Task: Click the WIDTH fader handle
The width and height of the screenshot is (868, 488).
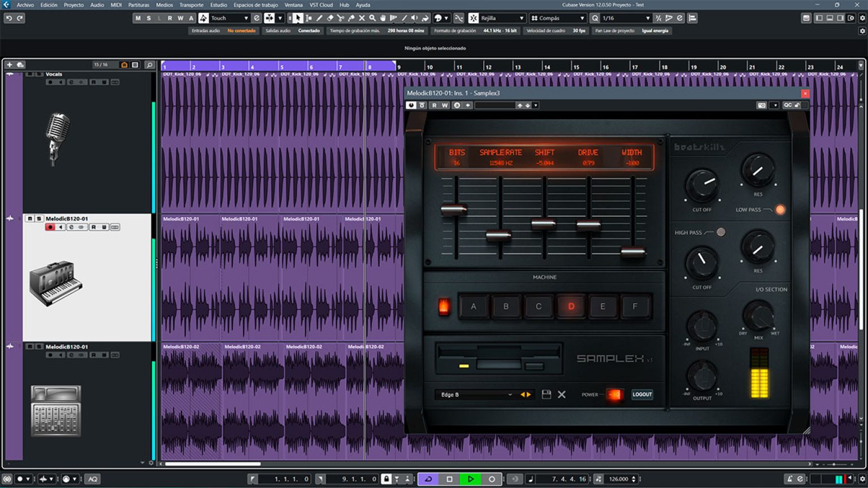Action: (x=633, y=252)
